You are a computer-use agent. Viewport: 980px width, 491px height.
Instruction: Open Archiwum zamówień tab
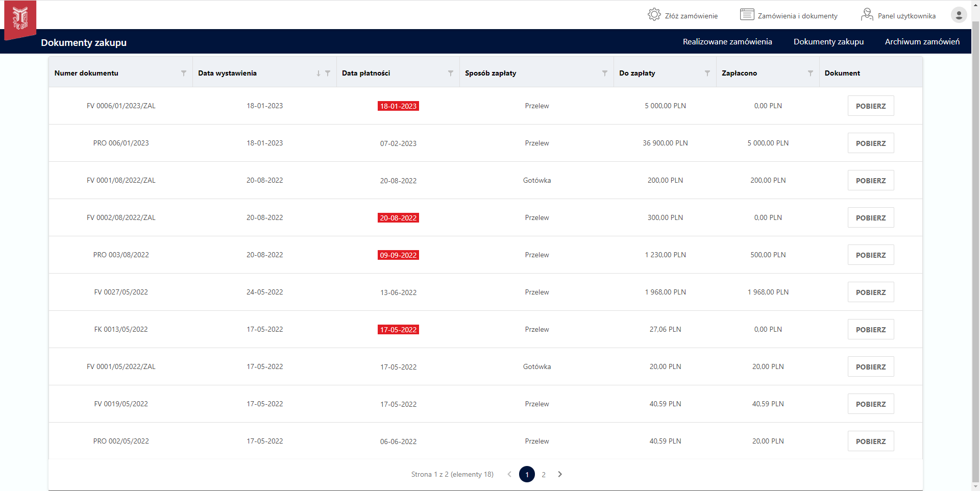click(x=922, y=42)
